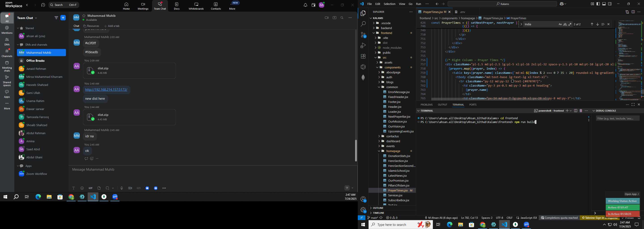644x229 pixels.
Task: Click Add a tab in chat
Action: (x=112, y=26)
